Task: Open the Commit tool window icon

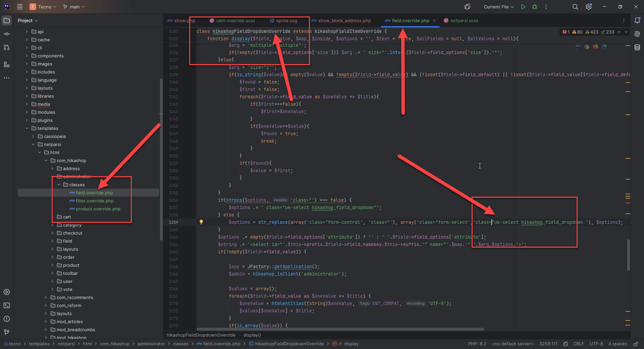Action: (x=7, y=34)
